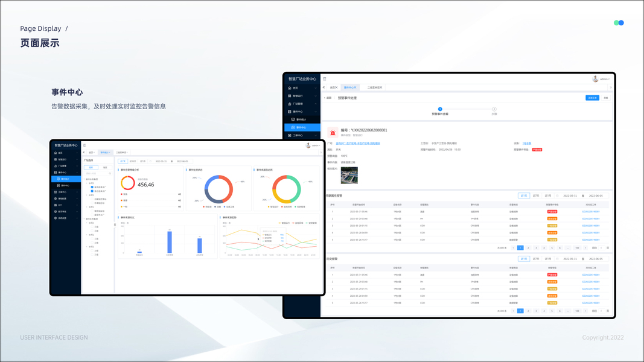
Task: Click 智慧运行 icon in event-handling window sidebar
Action: pyautogui.click(x=290, y=96)
